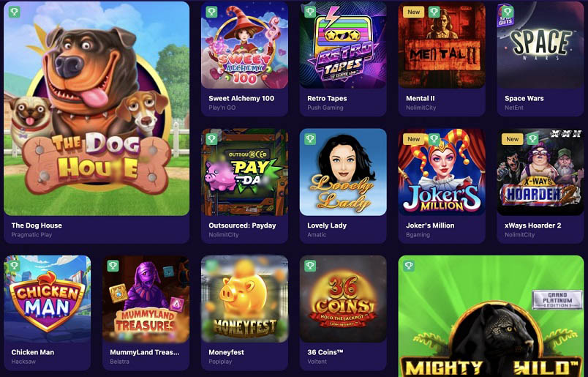Click New badge on Joker's Million

click(x=414, y=139)
